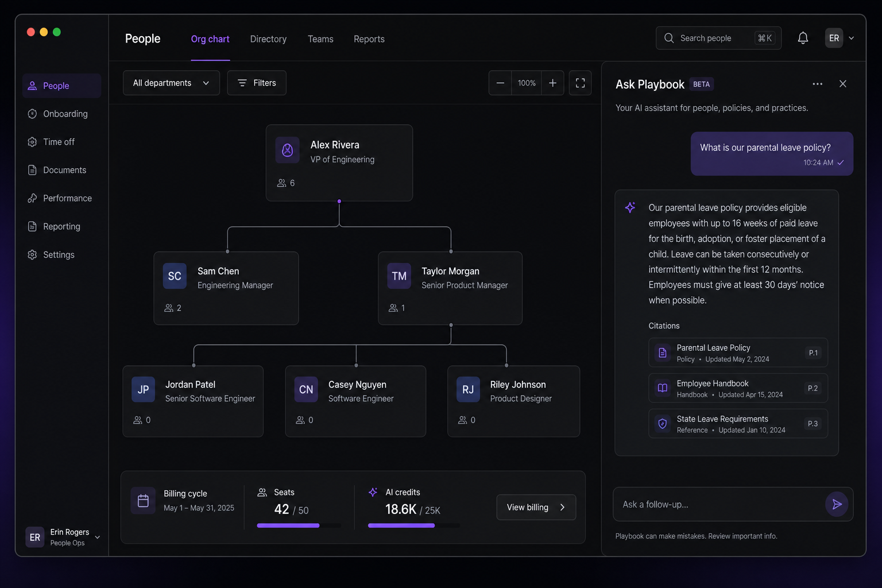882x588 pixels.
Task: Click the billing cycle calendar icon
Action: (143, 501)
